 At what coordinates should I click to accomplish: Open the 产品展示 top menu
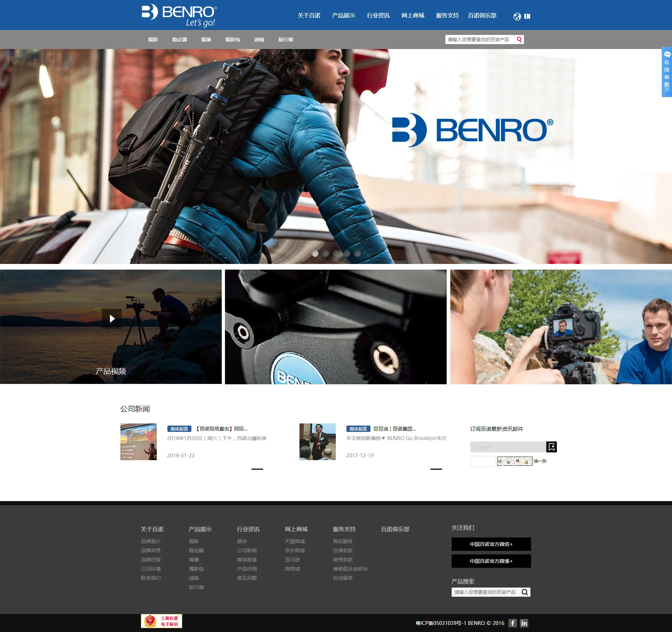coord(343,16)
